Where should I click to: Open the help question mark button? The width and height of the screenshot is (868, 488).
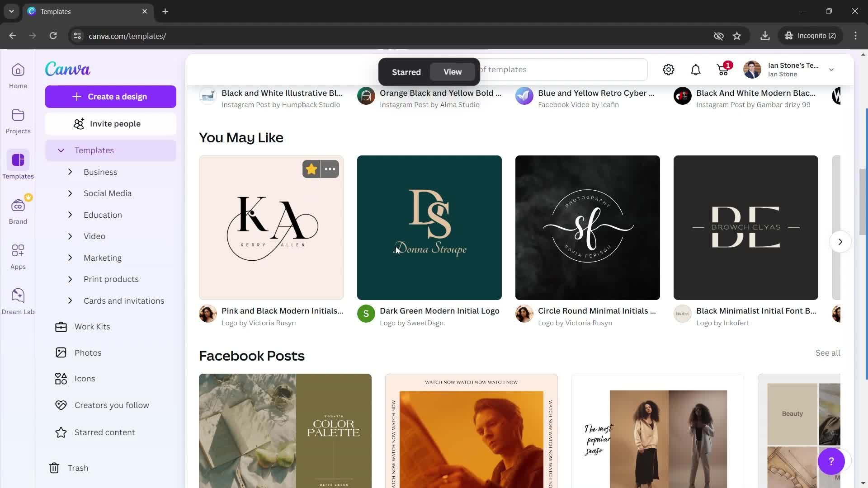coord(831,461)
